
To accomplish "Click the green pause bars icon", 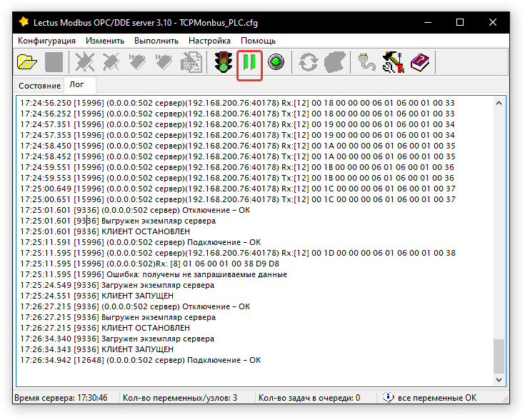I will click(249, 62).
